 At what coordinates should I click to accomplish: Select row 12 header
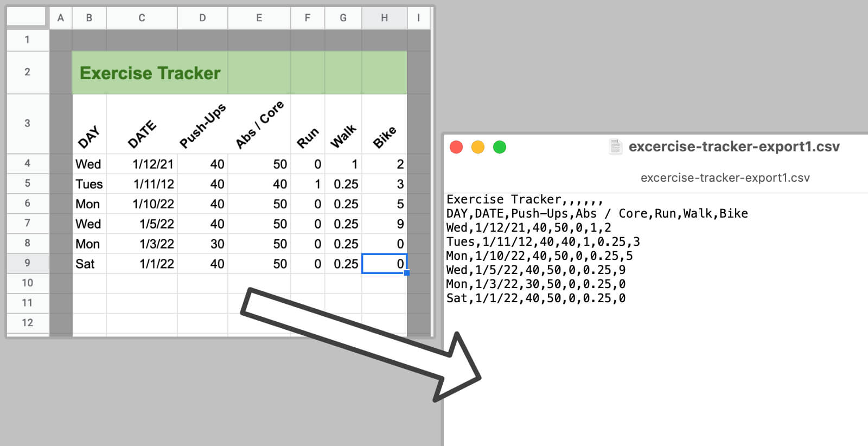(x=28, y=323)
